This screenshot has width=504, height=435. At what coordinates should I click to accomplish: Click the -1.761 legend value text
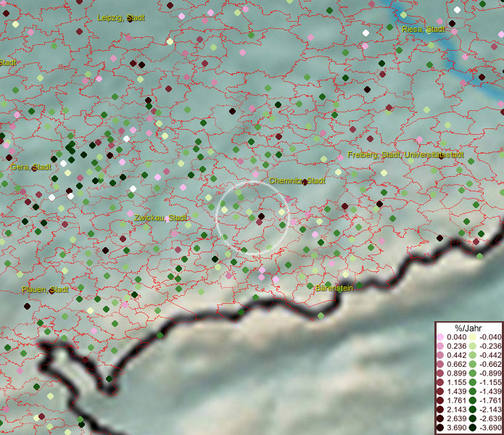pos(490,401)
